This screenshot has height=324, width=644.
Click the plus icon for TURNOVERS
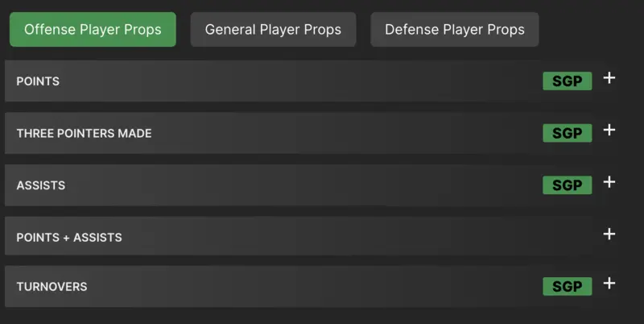[x=609, y=283]
